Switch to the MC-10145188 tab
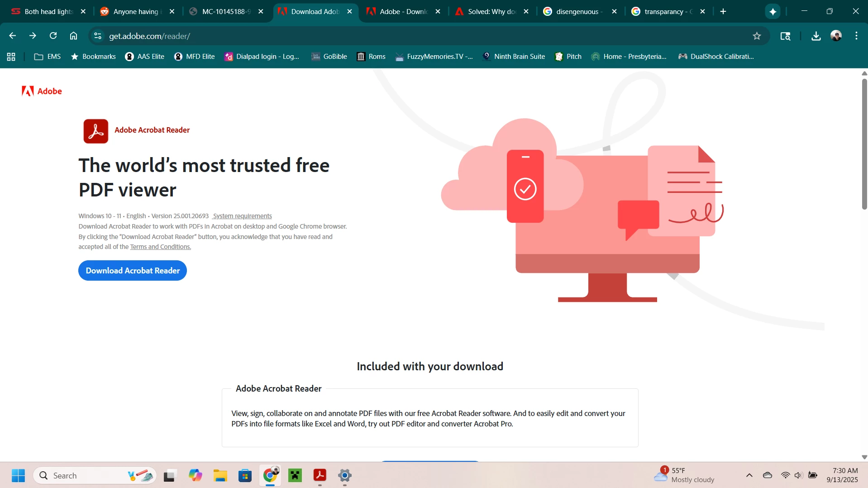Image resolution: width=868 pixels, height=488 pixels. (225, 12)
